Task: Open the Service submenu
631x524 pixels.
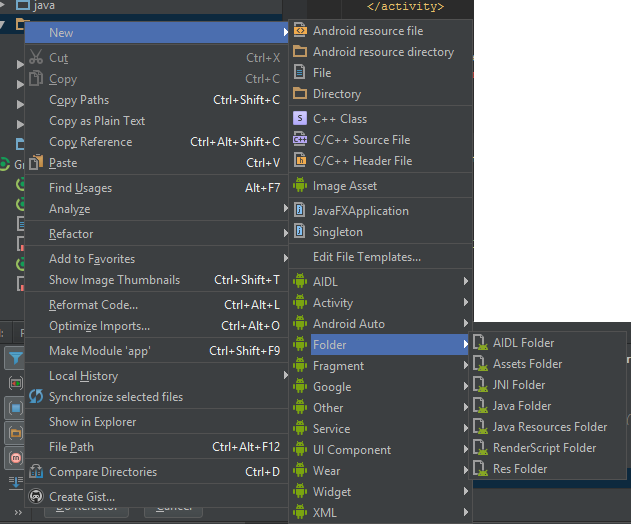Action: 381,428
